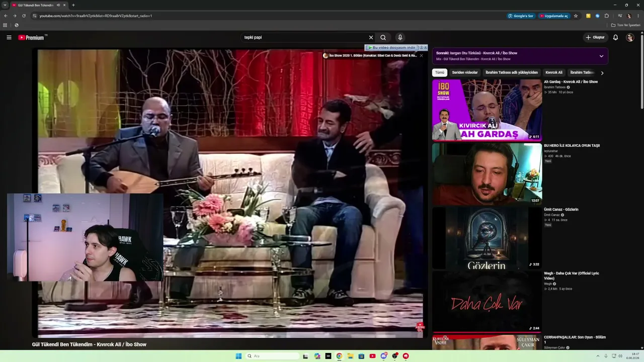The height and width of the screenshot is (362, 644).
Task: Expand the Sonraki mix playlist panel
Action: click(x=601, y=56)
